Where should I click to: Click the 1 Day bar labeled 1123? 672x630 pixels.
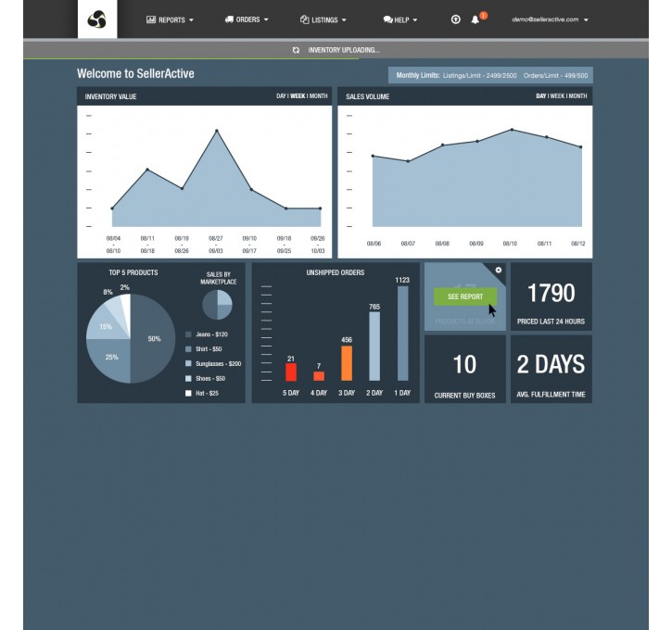click(402, 334)
